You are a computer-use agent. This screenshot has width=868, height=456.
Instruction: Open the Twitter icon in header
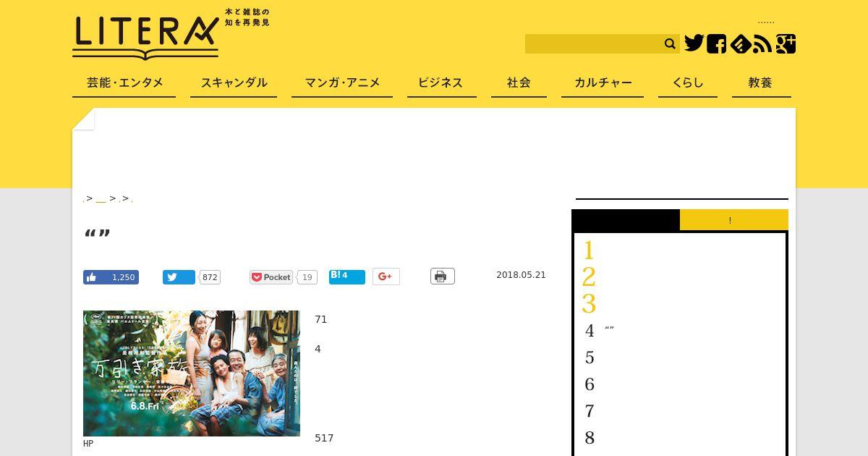click(x=694, y=43)
